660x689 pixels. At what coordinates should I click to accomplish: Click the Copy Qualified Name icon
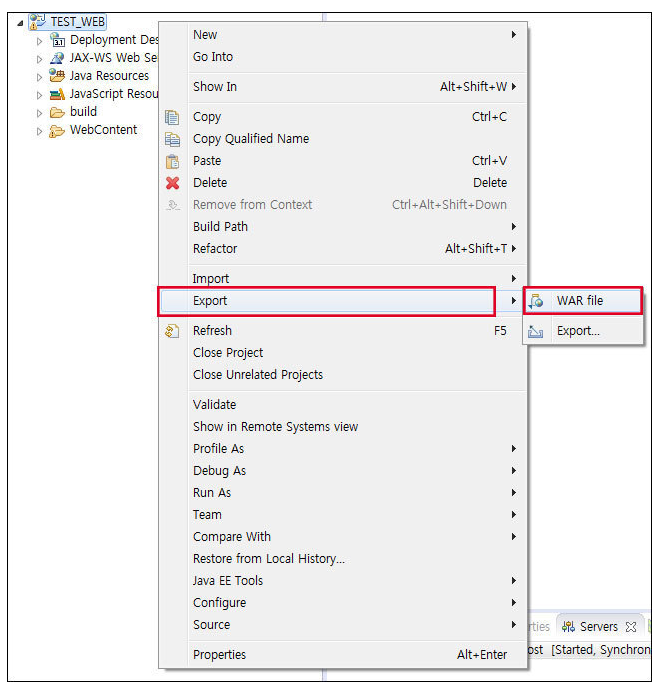[172, 139]
